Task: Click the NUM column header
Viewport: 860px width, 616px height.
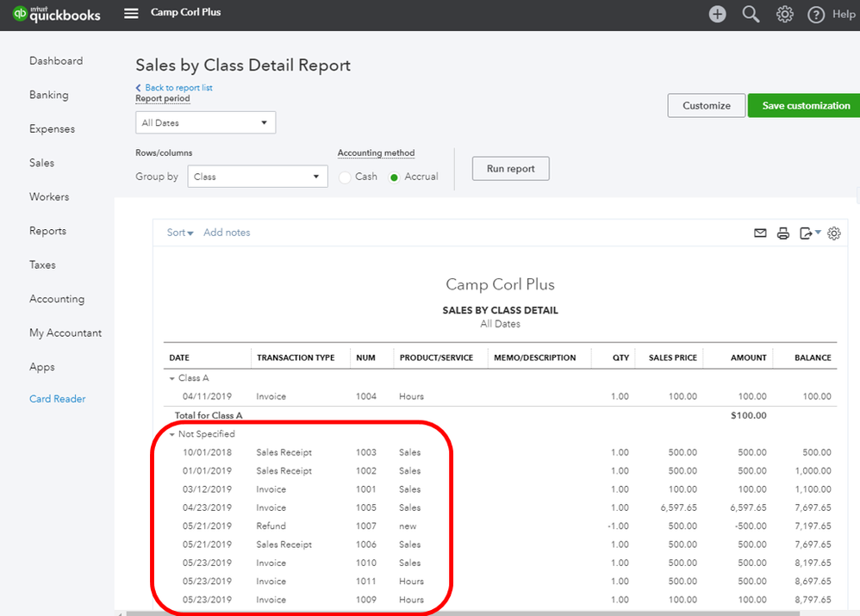Action: click(366, 358)
